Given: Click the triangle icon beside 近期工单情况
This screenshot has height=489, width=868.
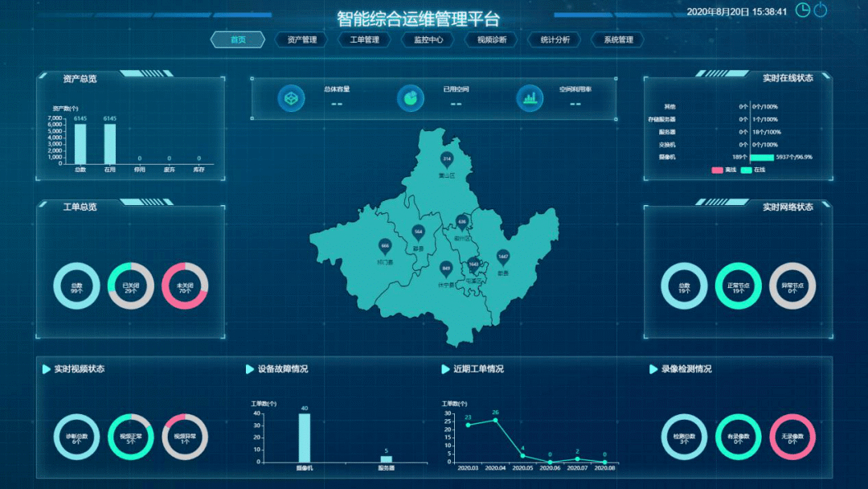Looking at the screenshot, I should pyautogui.click(x=445, y=369).
